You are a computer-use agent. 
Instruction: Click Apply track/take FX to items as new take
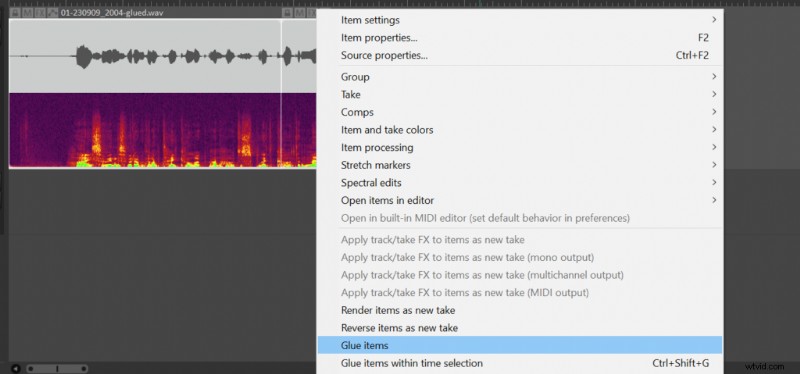click(x=519, y=240)
